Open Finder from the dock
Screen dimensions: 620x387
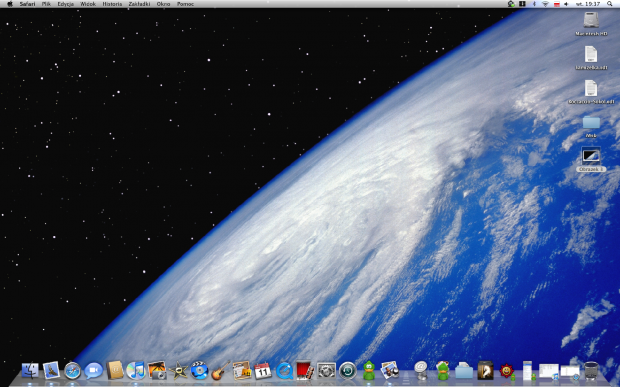(x=30, y=371)
